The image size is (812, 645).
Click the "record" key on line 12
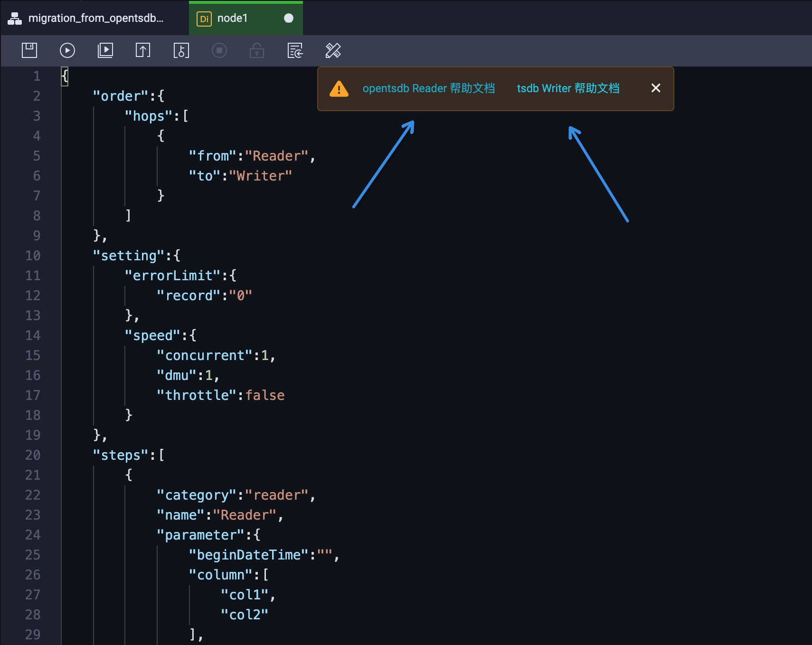point(189,295)
